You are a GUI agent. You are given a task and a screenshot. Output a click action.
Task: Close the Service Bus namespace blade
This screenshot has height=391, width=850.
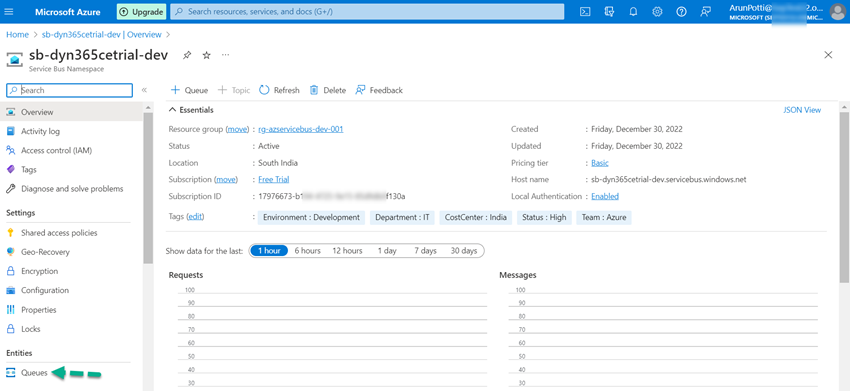828,55
